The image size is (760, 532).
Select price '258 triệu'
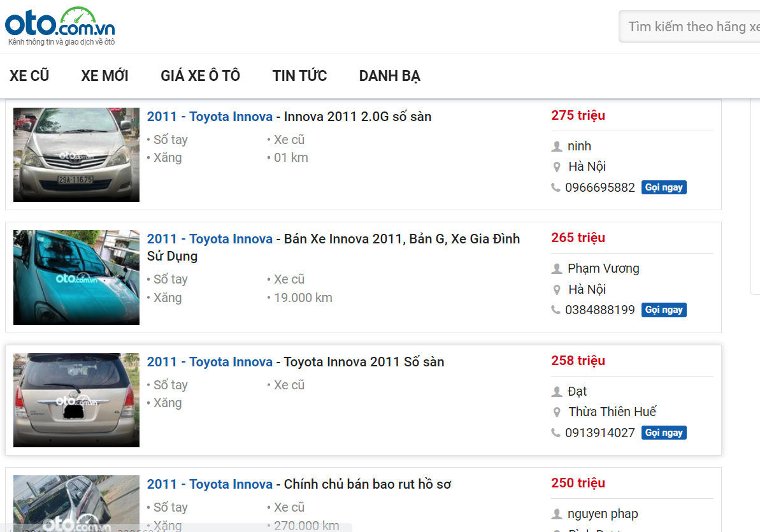(x=578, y=361)
